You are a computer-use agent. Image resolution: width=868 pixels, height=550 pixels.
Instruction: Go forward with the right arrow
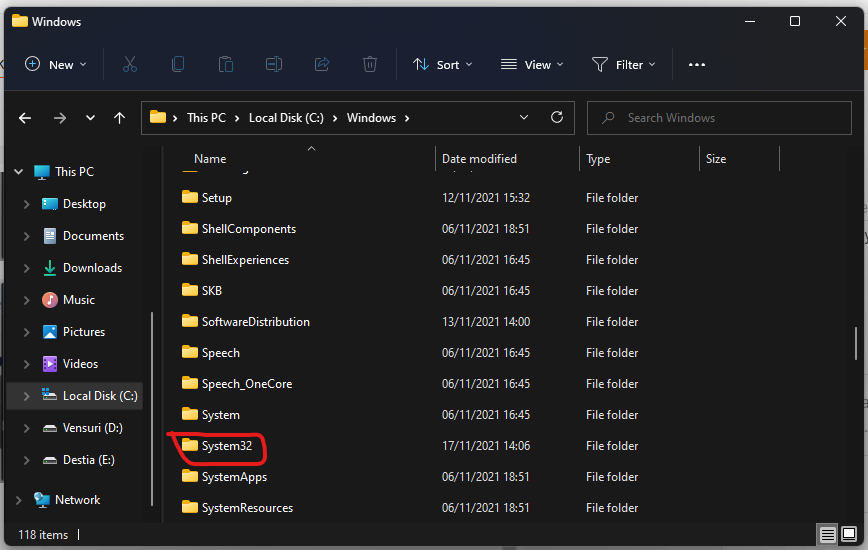pos(60,118)
